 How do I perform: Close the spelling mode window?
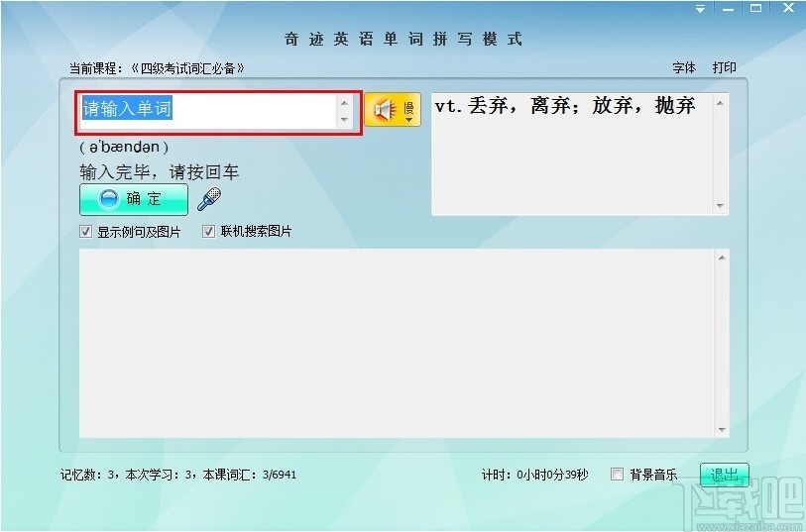[788, 8]
